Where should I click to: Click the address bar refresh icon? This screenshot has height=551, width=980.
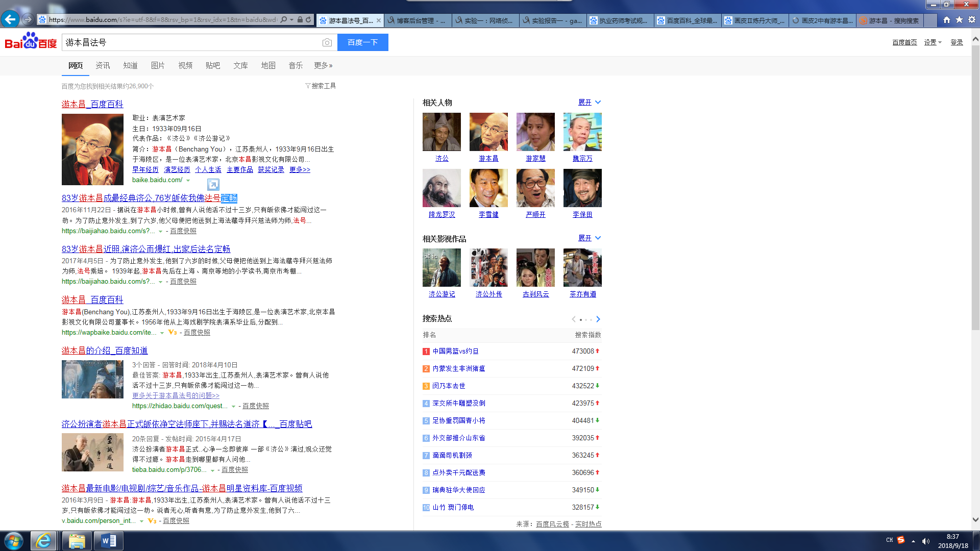pos(308,19)
